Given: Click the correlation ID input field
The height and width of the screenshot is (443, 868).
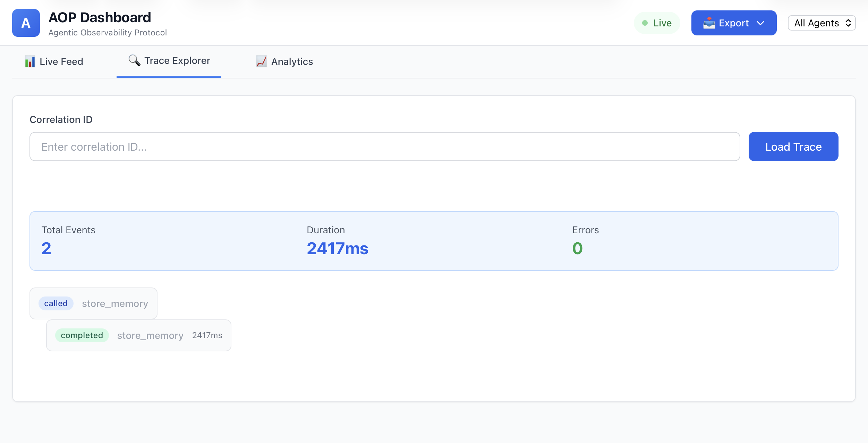Looking at the screenshot, I should click(x=384, y=147).
